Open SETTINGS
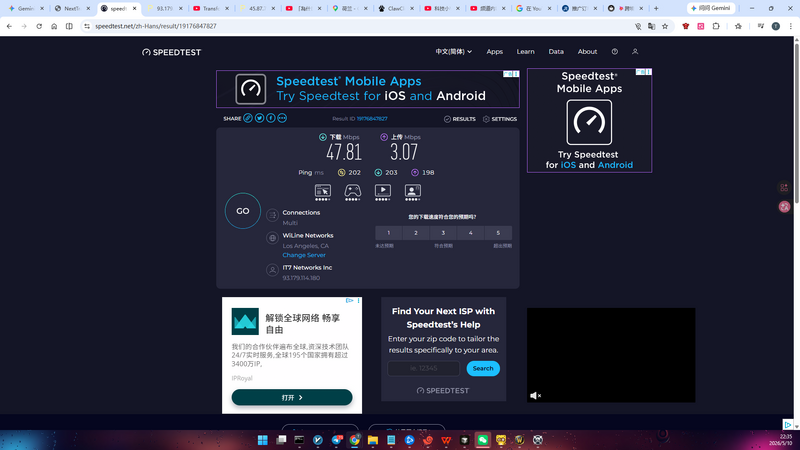 click(500, 119)
